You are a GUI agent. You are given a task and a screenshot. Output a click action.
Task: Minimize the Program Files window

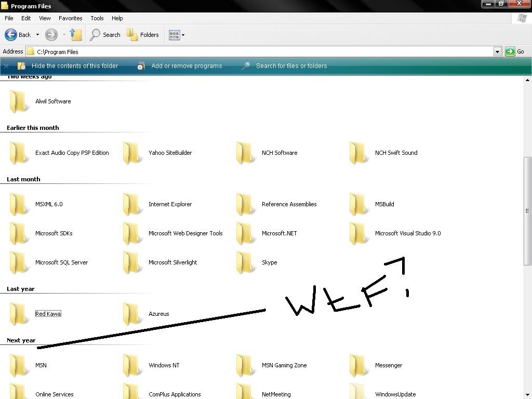488,4
